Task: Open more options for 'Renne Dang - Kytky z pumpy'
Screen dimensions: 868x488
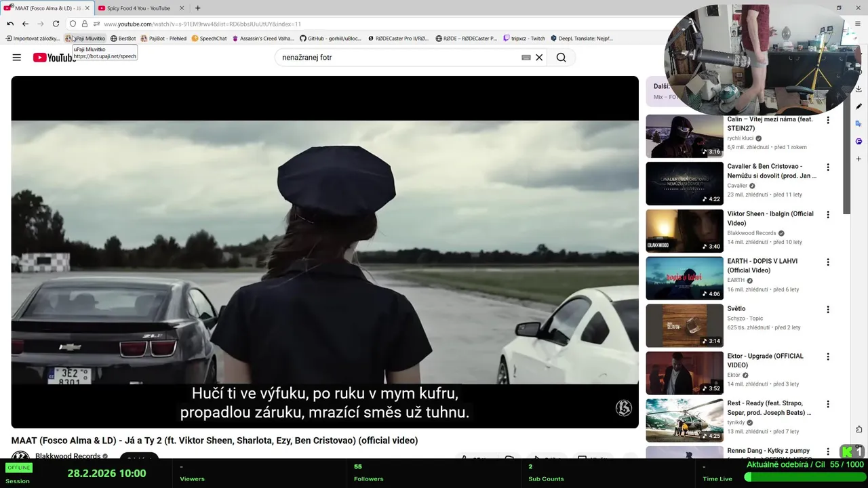Action: tap(827, 451)
